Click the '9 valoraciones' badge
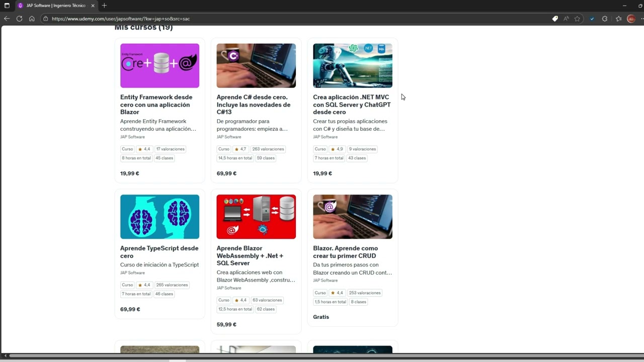Image resolution: width=644 pixels, height=362 pixels. coord(362,149)
